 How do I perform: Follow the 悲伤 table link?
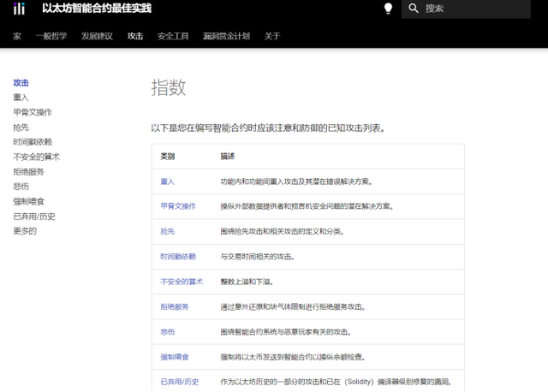(168, 332)
